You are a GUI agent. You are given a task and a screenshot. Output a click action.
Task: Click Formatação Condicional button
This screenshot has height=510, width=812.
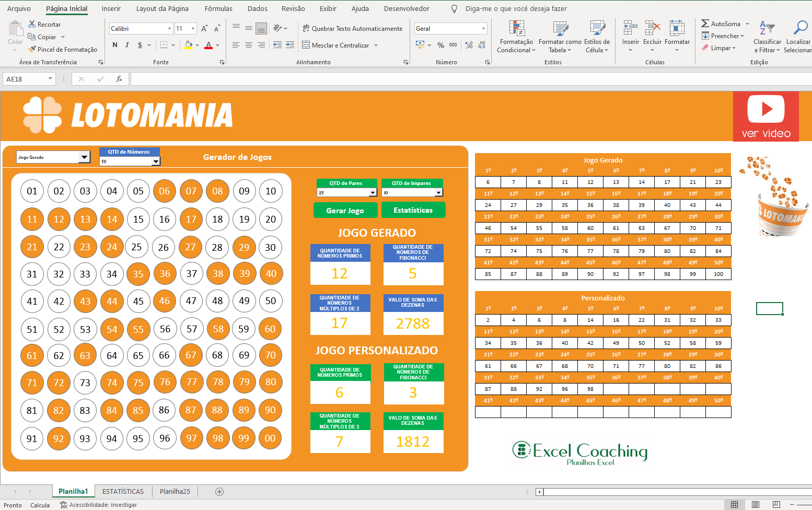(x=516, y=37)
